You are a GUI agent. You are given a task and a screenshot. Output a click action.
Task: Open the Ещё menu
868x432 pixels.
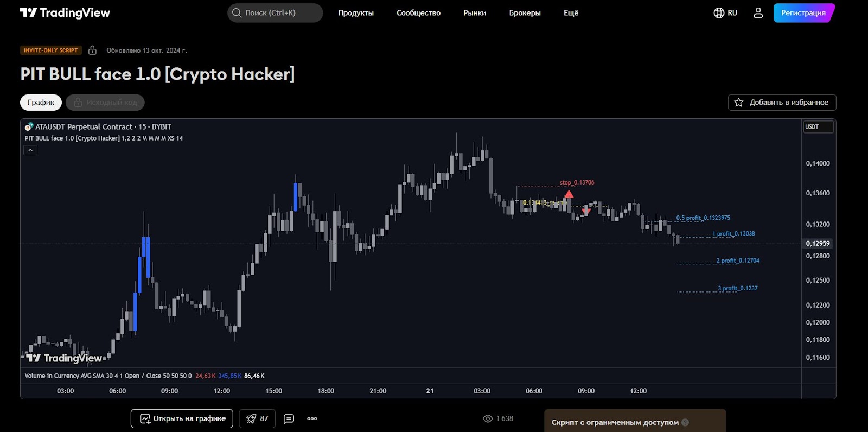[571, 13]
